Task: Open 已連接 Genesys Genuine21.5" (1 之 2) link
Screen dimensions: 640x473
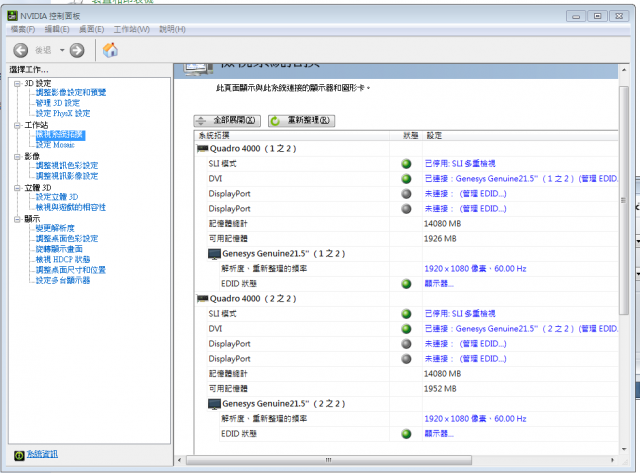Action: click(521, 179)
